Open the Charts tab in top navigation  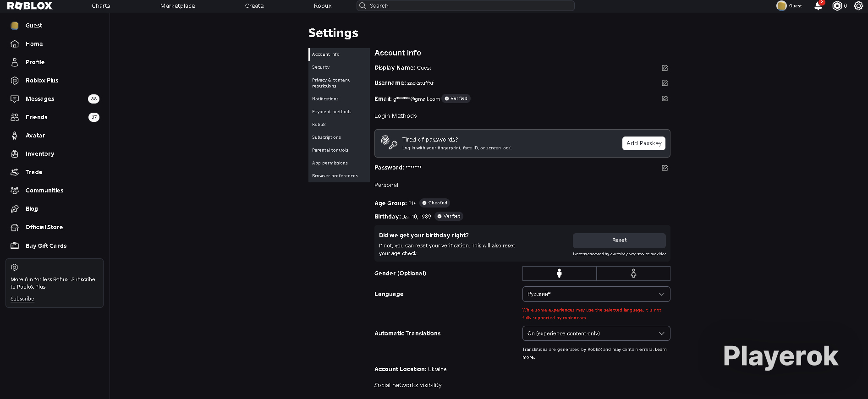[101, 6]
